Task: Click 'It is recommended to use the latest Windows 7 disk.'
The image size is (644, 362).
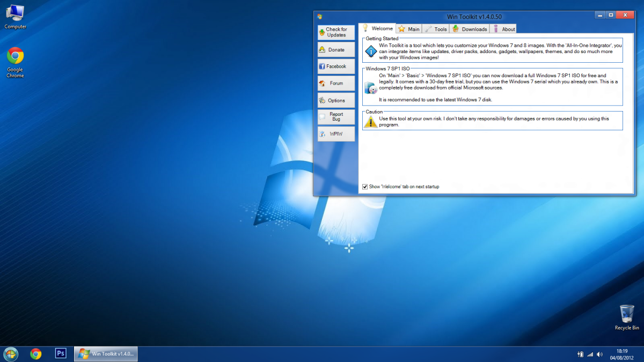Action: coord(435,100)
